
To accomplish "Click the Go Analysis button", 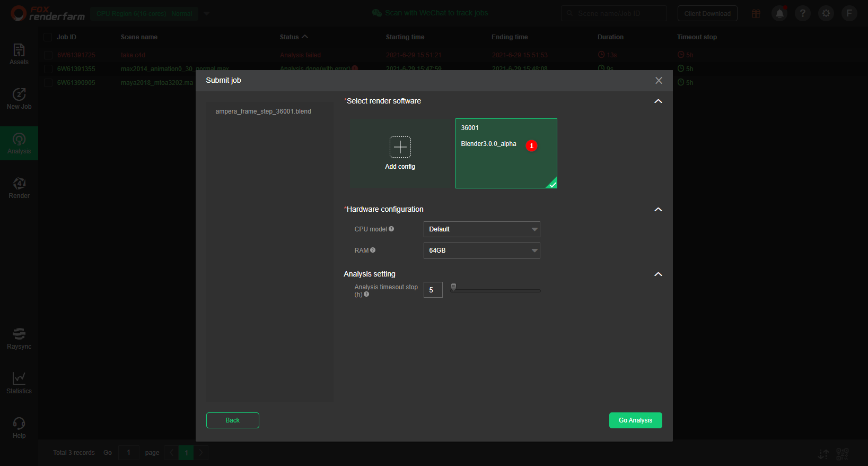I will click(635, 420).
